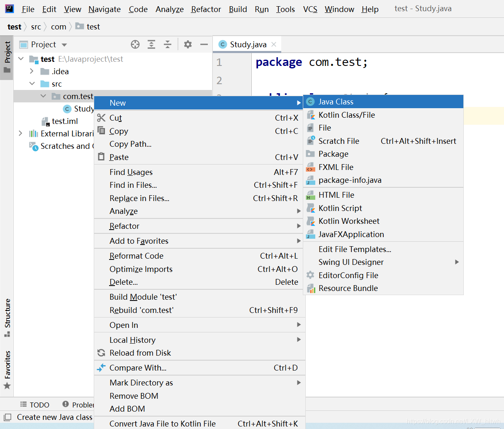Viewport: 504px width, 429px height.
Task: Click the Compare With arrows icon
Action: click(x=101, y=367)
